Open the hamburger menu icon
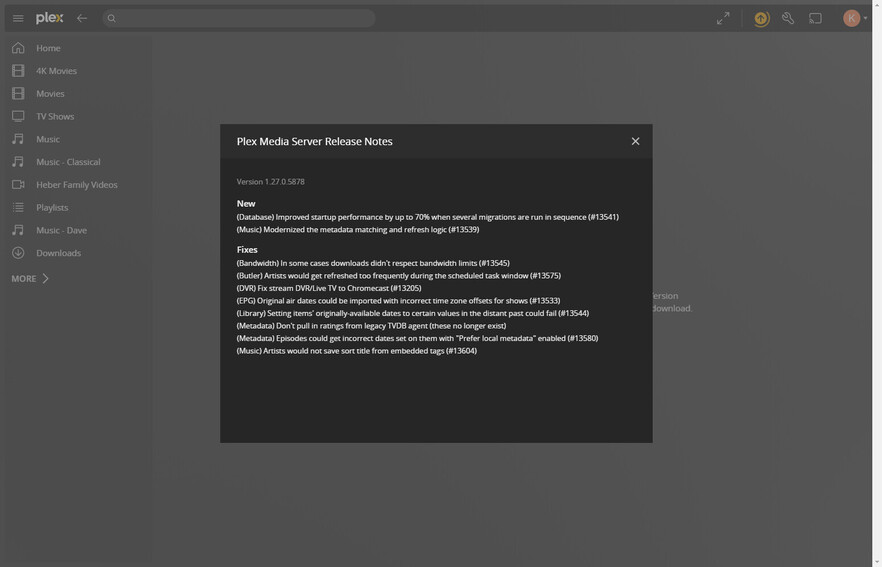This screenshot has width=882, height=567. (18, 19)
